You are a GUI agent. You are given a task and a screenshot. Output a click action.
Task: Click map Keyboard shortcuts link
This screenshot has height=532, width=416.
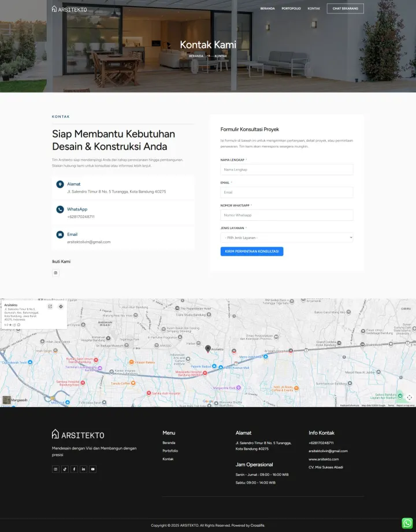coord(350,405)
